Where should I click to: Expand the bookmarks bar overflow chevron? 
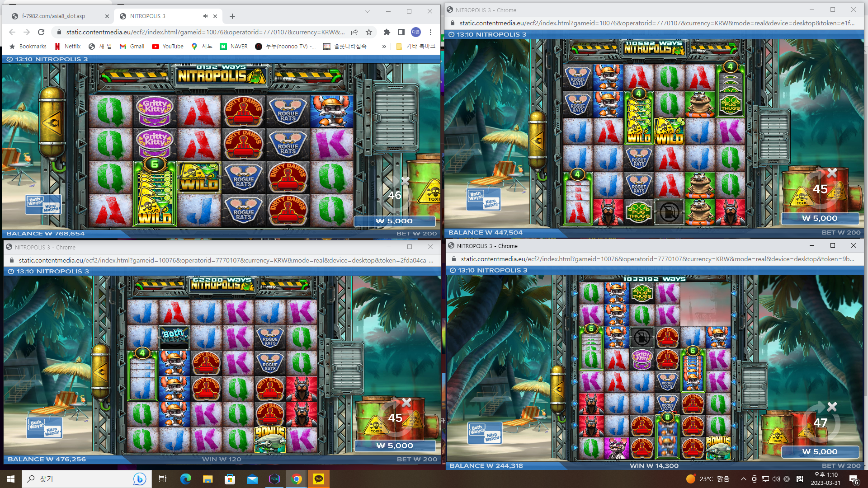[384, 46]
